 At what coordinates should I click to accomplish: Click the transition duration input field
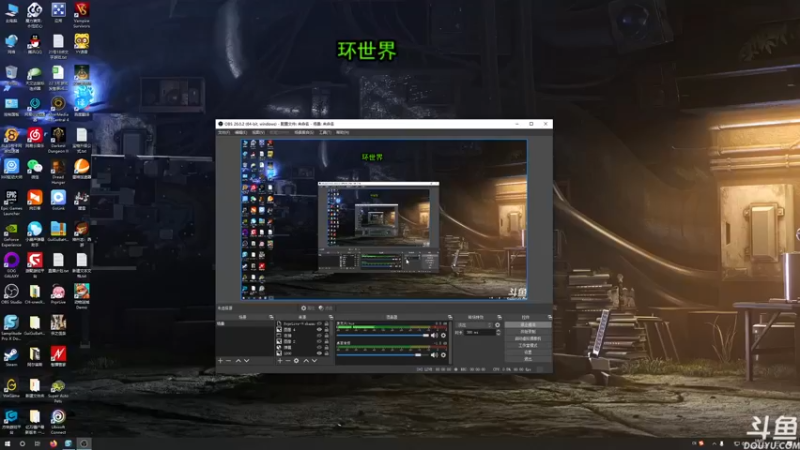tap(480, 332)
